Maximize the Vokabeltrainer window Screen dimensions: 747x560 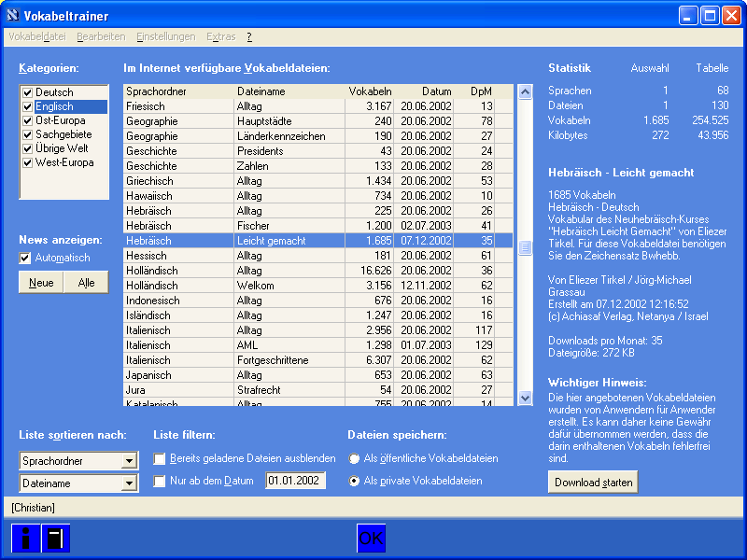click(710, 16)
